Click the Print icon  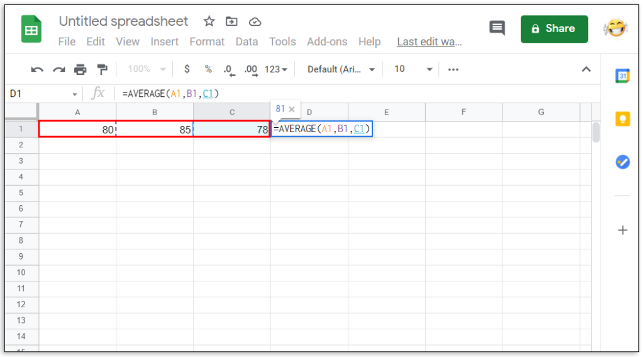pos(80,69)
